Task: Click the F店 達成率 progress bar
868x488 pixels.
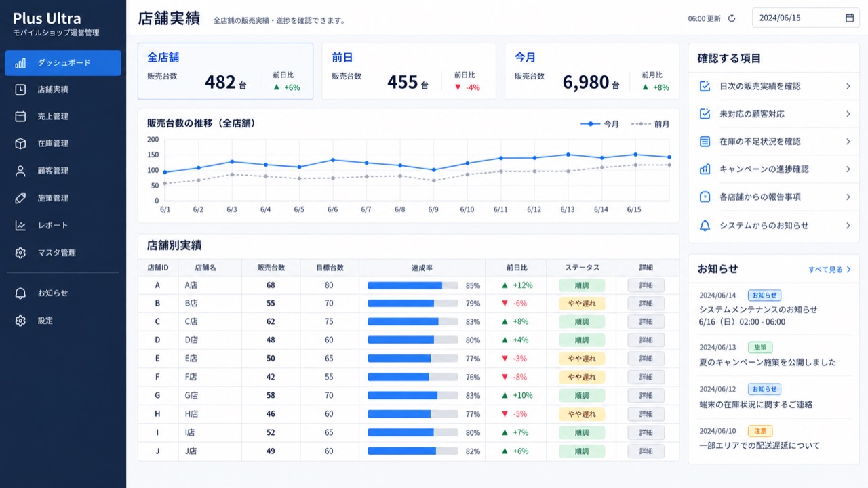Action: pyautogui.click(x=413, y=377)
